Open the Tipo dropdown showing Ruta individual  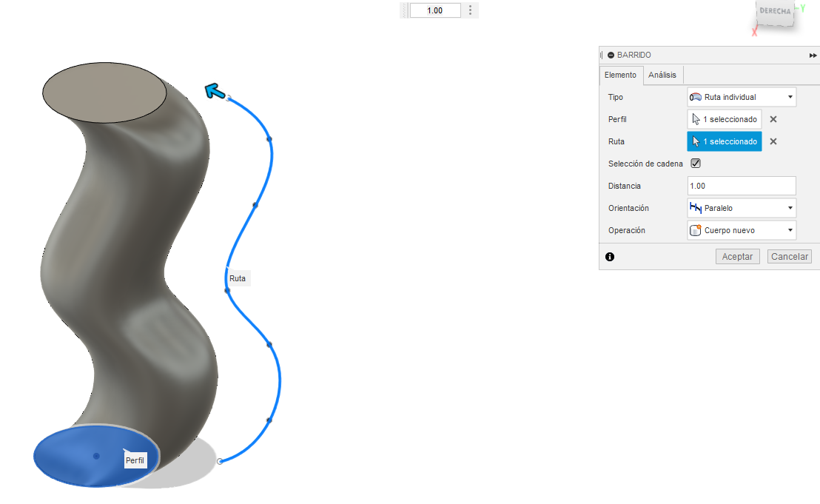[742, 97]
